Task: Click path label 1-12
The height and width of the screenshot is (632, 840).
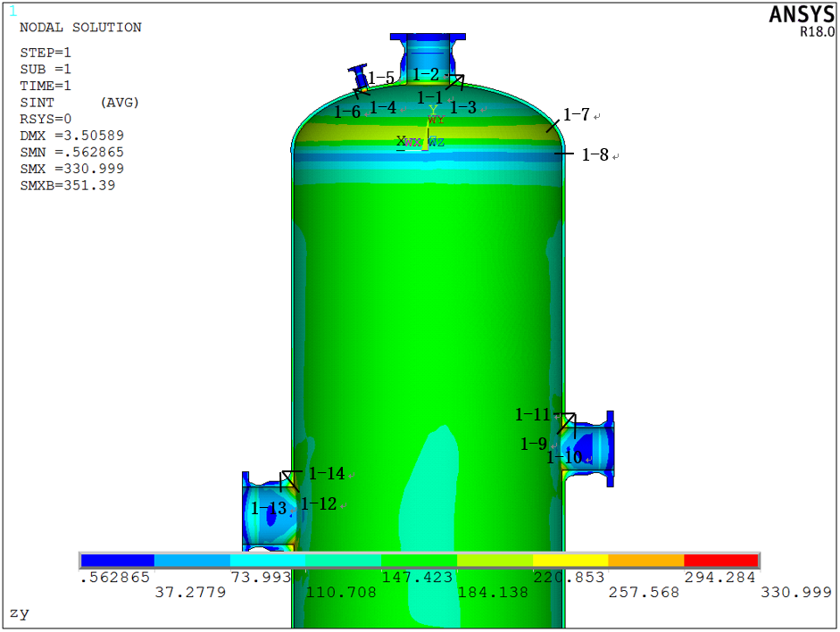Action: 319,504
